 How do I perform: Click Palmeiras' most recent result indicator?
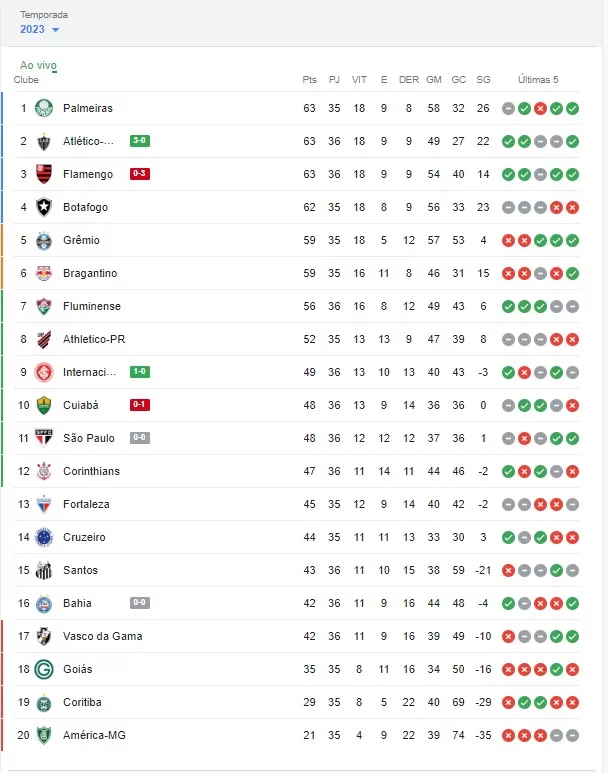572,108
